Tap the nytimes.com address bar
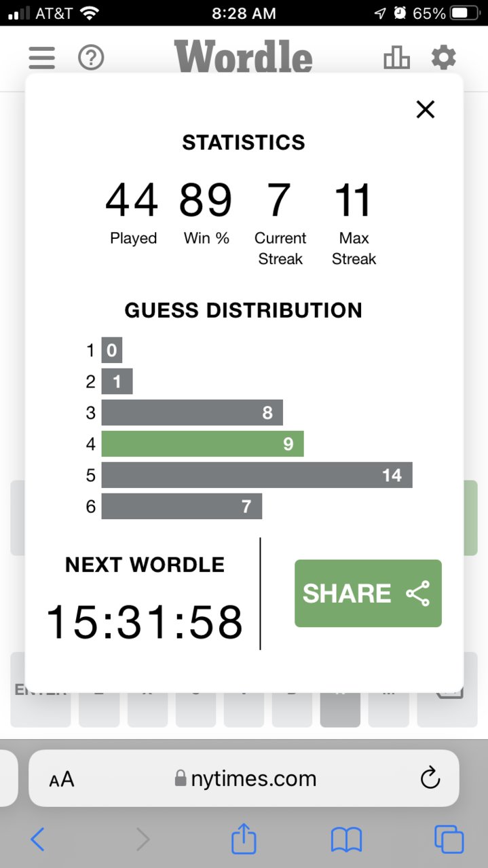This screenshot has height=868, width=488. [x=244, y=778]
